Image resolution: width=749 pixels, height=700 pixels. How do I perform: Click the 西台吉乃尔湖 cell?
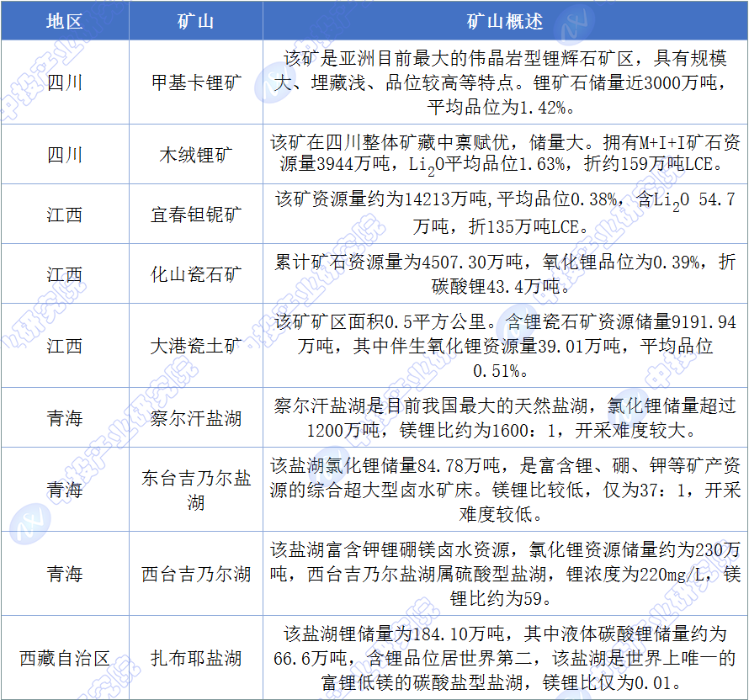[195, 574]
